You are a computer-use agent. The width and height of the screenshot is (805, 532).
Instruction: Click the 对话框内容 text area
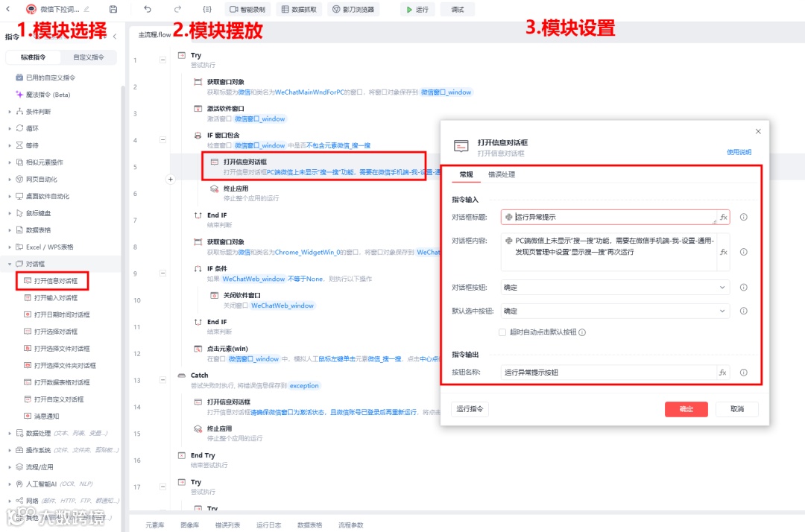(x=608, y=252)
